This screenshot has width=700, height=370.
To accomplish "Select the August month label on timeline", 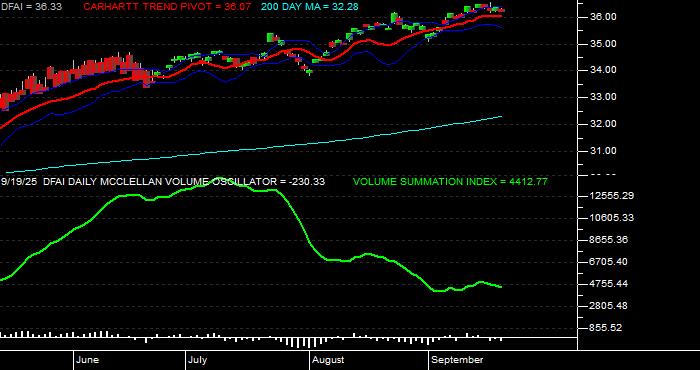I will (x=328, y=360).
